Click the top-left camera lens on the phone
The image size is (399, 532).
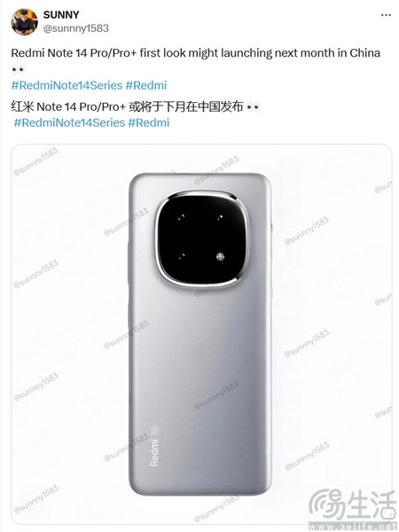181,217
